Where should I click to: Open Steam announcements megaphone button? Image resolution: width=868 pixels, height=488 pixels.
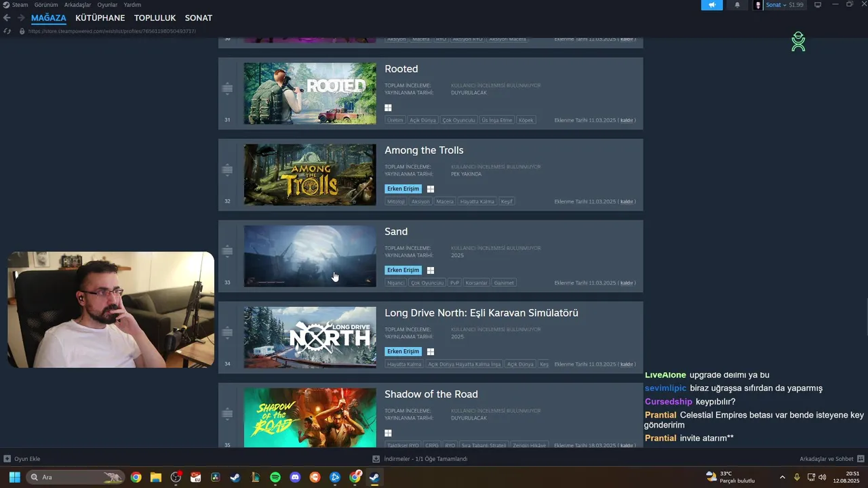[x=711, y=5]
